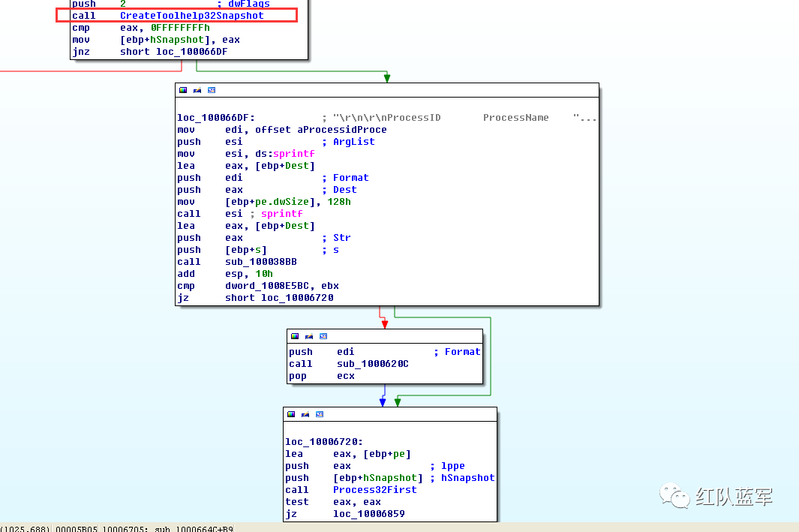
Task: Click pencil edit icon in loc_10006720 node header
Action: point(305,414)
